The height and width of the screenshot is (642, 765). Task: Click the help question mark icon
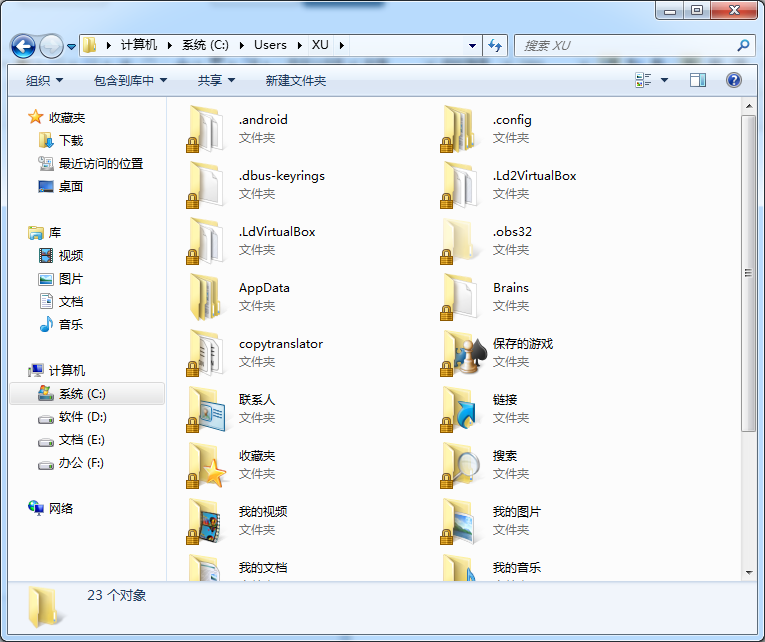coord(734,80)
